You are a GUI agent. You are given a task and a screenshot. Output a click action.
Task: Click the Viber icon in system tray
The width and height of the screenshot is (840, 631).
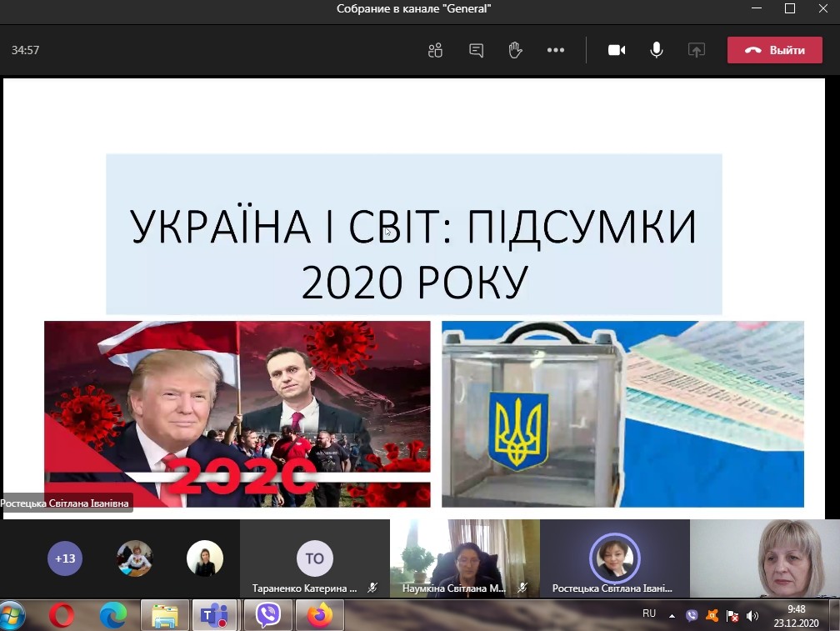(x=692, y=616)
